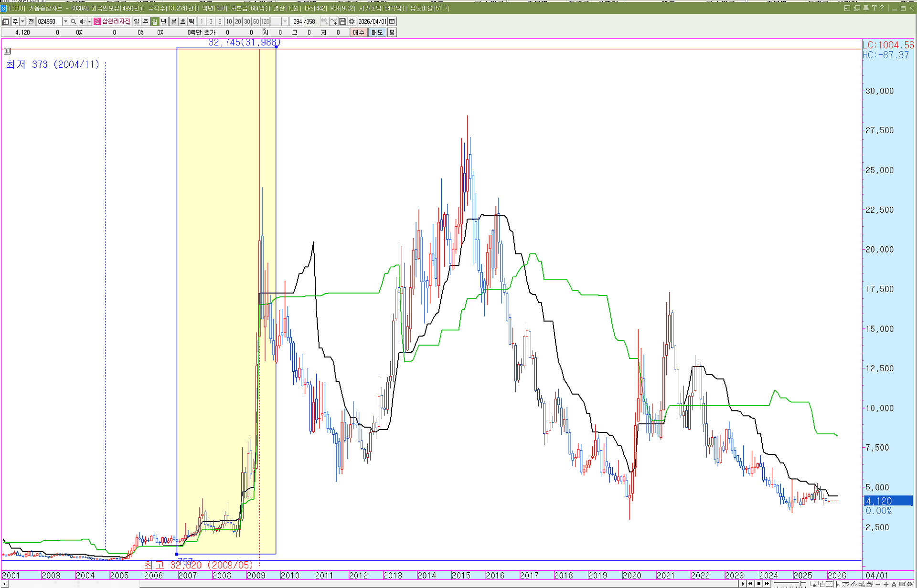917x588 pixels.
Task: Expand the stock code 024950 dropdown
Action: tap(65, 21)
